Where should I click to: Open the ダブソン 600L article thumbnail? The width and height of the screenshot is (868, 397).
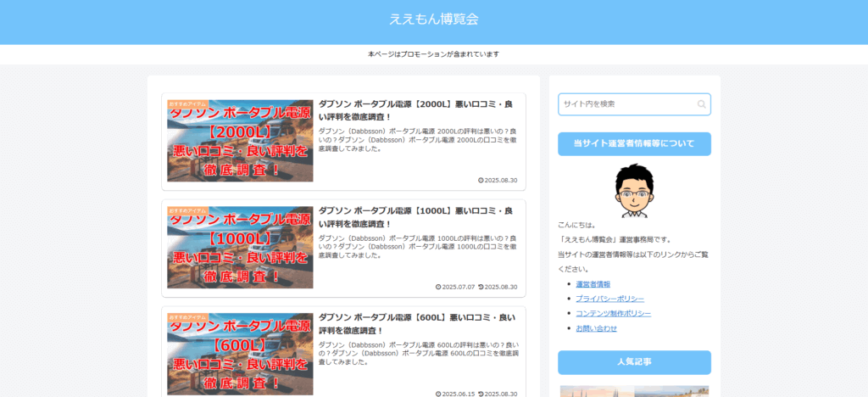point(240,355)
